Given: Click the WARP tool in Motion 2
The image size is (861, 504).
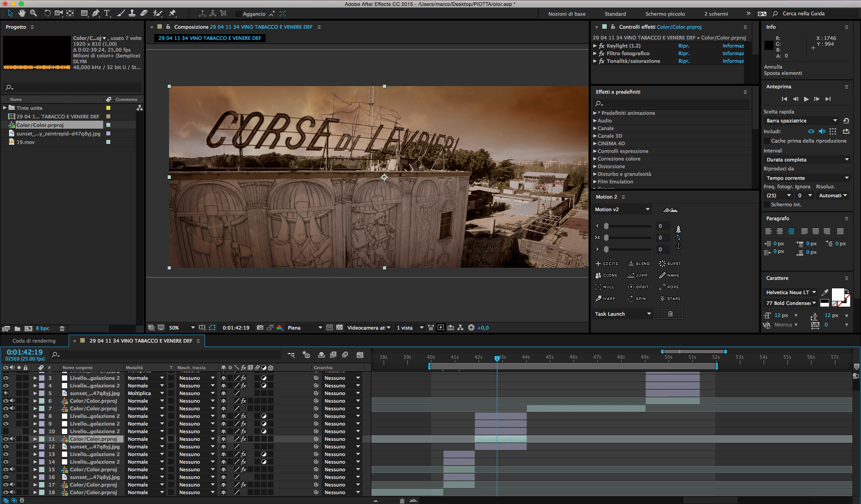Looking at the screenshot, I should click(605, 299).
